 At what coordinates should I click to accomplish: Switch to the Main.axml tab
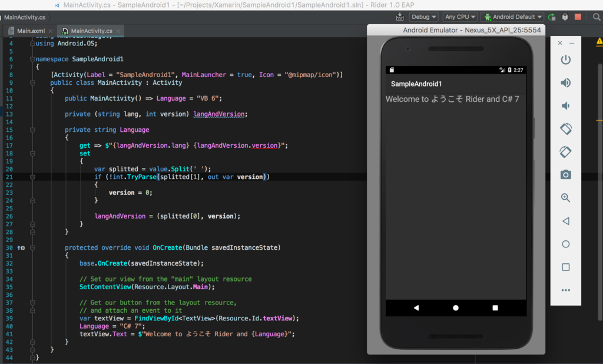click(x=31, y=31)
